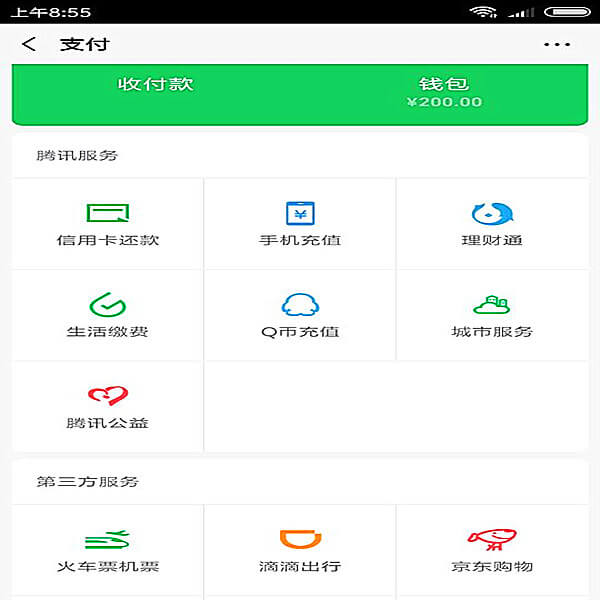This screenshot has width=600, height=600.
Task: Tap the 腾讯服务 section header
Action: coord(77,156)
